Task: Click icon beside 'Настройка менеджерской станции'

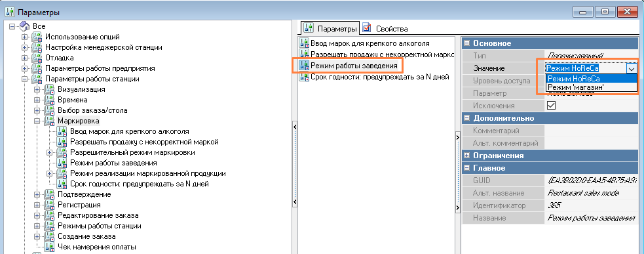Action: tap(37, 47)
